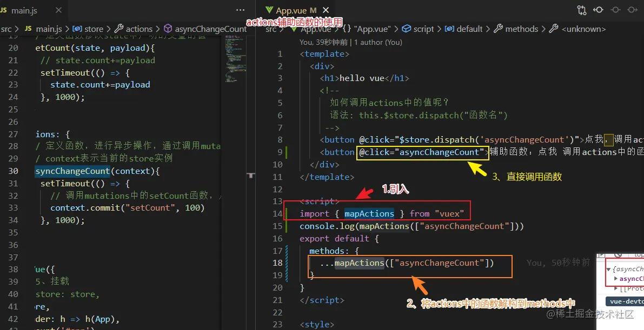
Task: Click 'mapActions' in the import statement line 14
Action: coord(369,213)
